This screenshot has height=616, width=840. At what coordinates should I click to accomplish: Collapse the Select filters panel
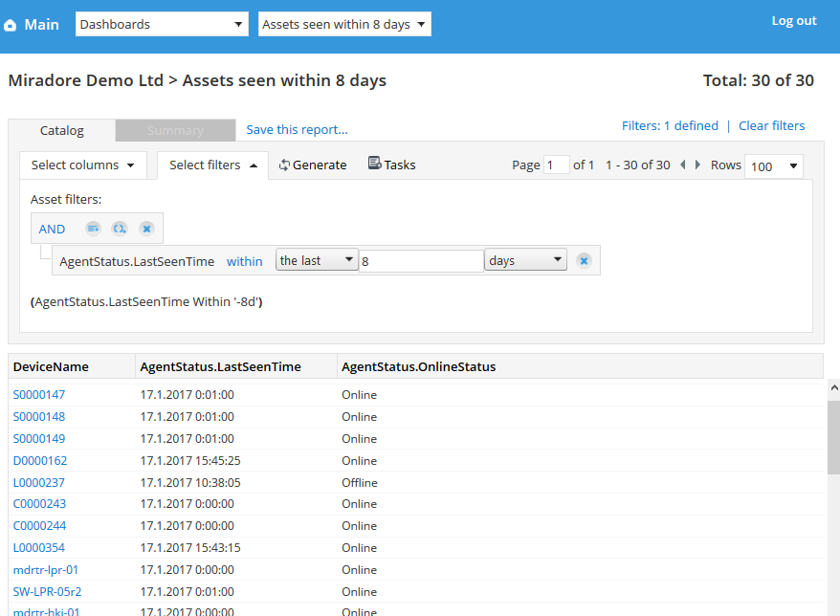(212, 165)
